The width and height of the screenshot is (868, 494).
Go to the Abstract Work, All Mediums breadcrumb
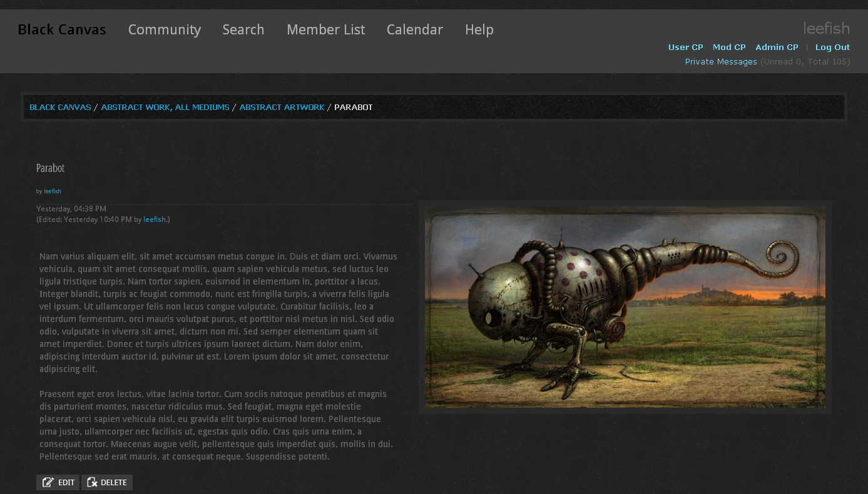165,107
